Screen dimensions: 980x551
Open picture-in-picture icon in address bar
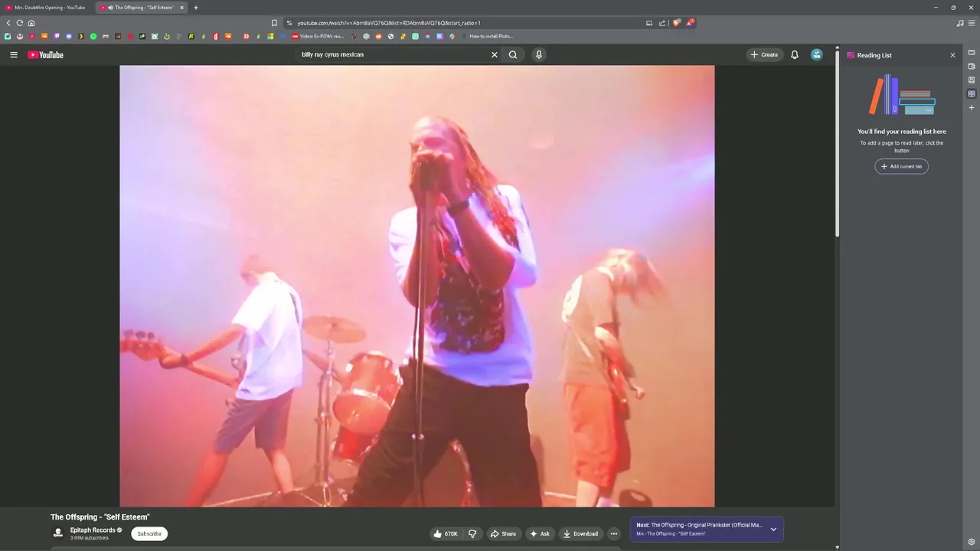pyautogui.click(x=649, y=23)
